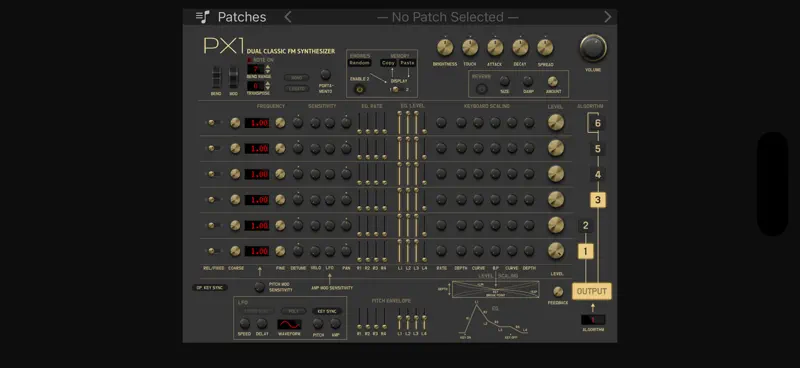Click the Output block
This screenshot has width=800, height=368.
tap(591, 291)
